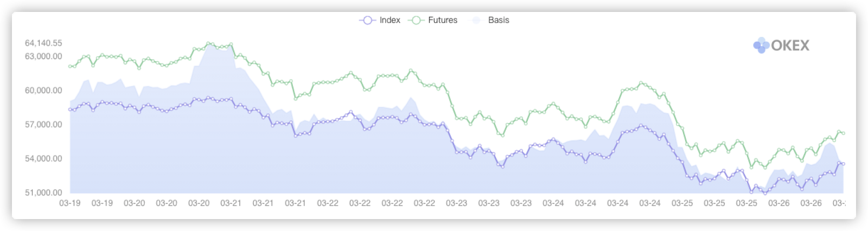Click the last data point of Futures line
Screen dimensions: 868x231
[843, 133]
